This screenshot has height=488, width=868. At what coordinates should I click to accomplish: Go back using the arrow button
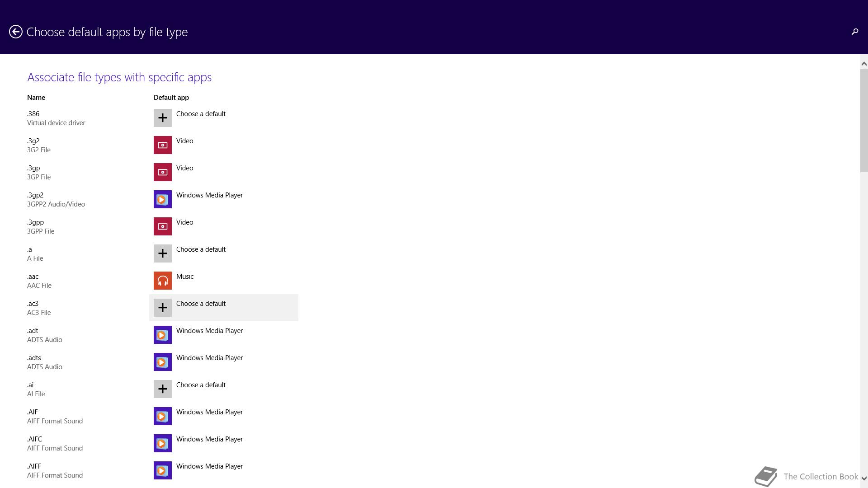tap(16, 32)
